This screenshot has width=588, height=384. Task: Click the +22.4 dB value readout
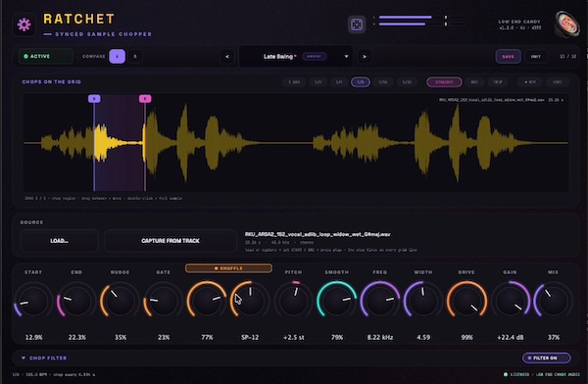pyautogui.click(x=510, y=338)
